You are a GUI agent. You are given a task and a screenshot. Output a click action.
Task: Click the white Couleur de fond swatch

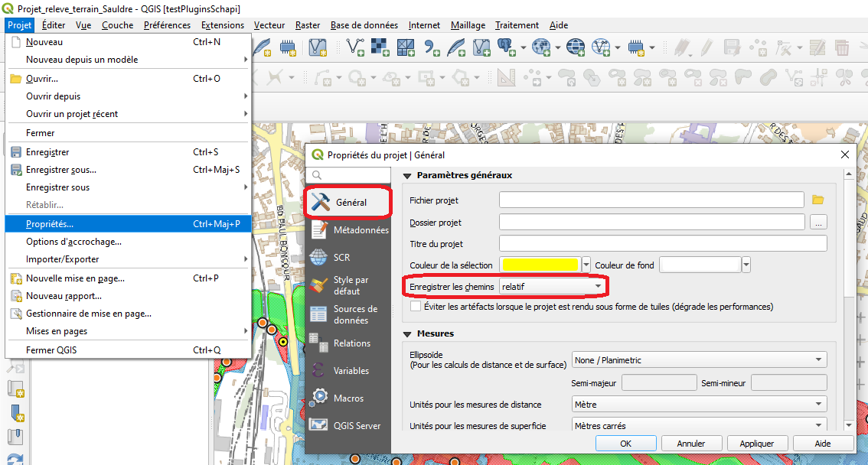tap(700, 265)
